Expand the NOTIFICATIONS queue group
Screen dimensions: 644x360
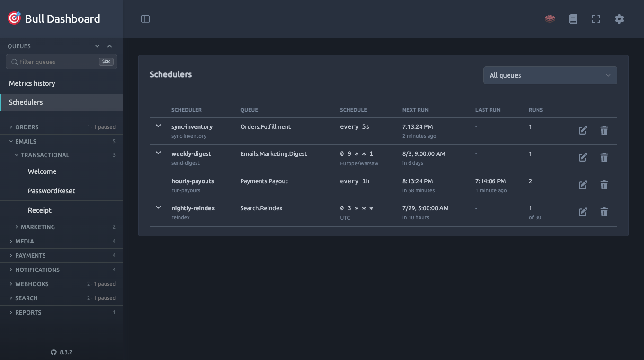point(62,270)
